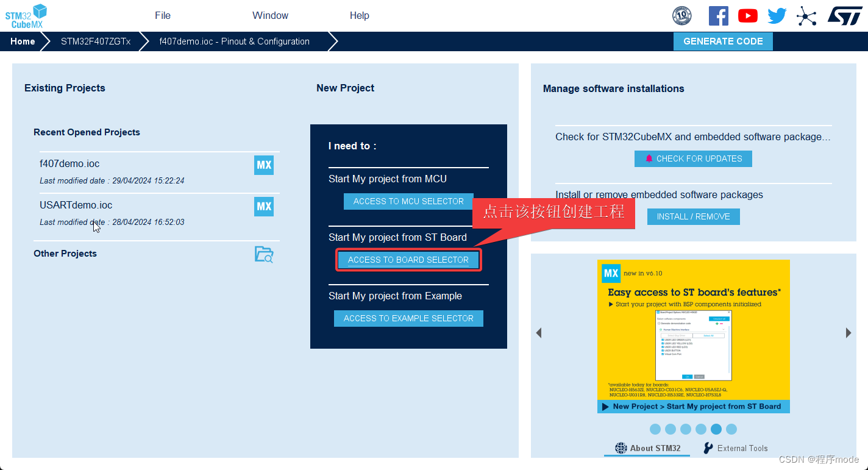The image size is (868, 470).
Task: Click ACCESS TO MCU SELECTOR
Action: click(x=408, y=201)
